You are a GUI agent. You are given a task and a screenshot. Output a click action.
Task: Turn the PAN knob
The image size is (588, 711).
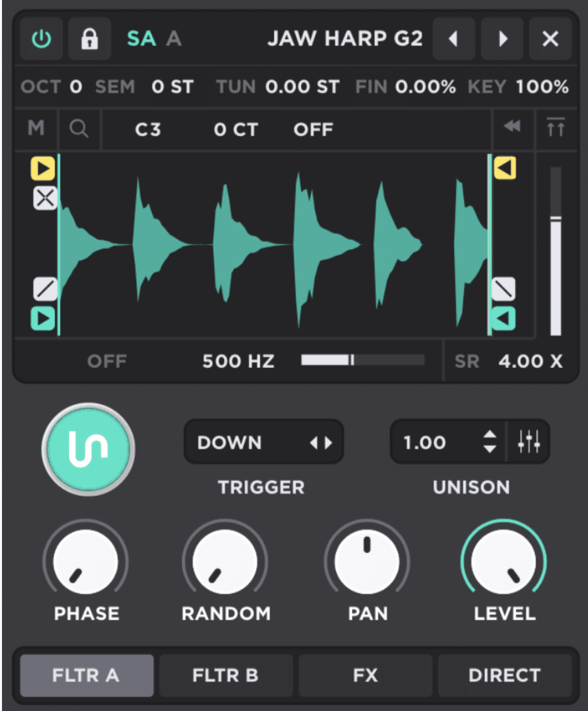367,560
